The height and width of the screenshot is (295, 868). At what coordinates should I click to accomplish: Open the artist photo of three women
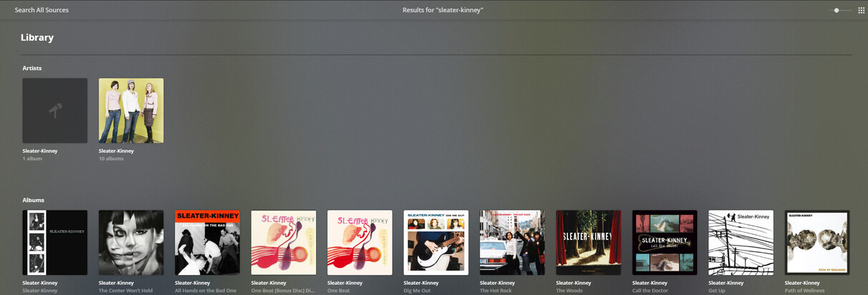[131, 110]
